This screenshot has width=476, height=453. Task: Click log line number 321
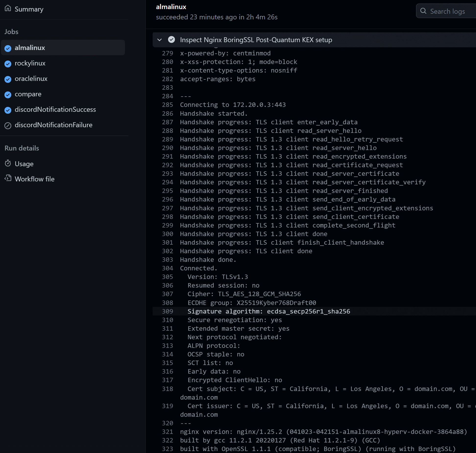[168, 432]
